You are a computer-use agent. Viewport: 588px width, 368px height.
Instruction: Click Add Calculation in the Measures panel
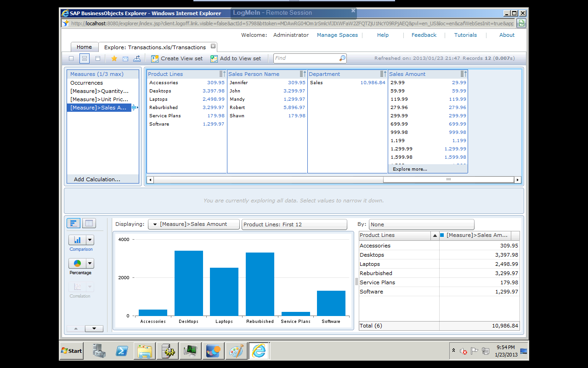97,179
